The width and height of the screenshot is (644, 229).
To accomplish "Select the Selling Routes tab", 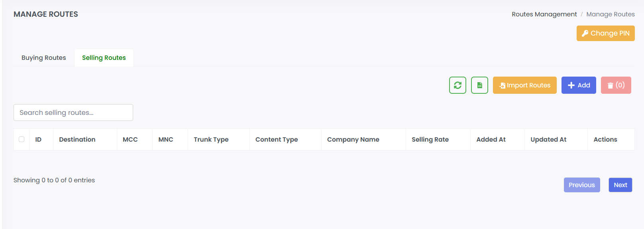I will point(104,58).
